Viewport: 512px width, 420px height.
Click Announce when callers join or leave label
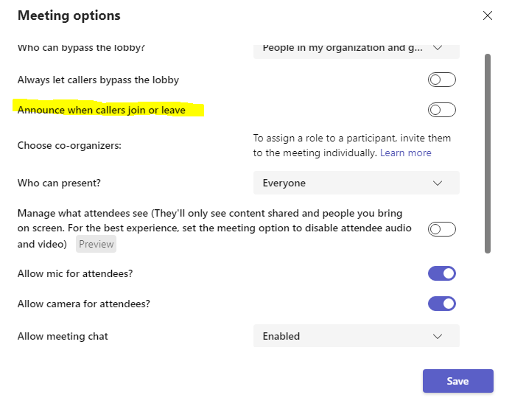coord(102,110)
